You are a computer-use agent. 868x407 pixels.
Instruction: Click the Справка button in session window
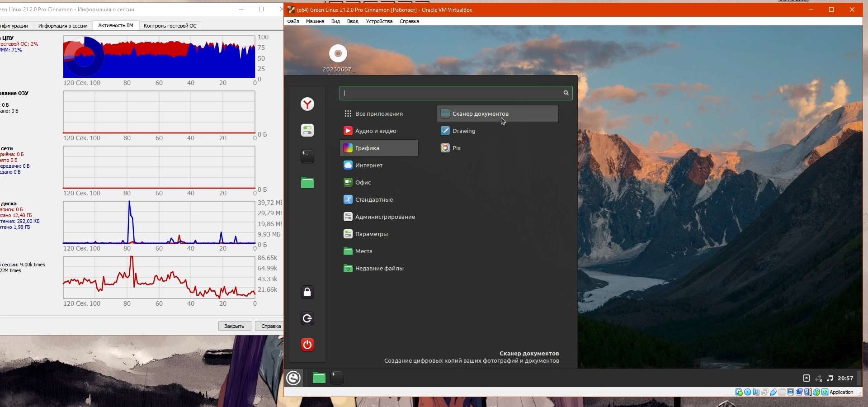(x=270, y=326)
